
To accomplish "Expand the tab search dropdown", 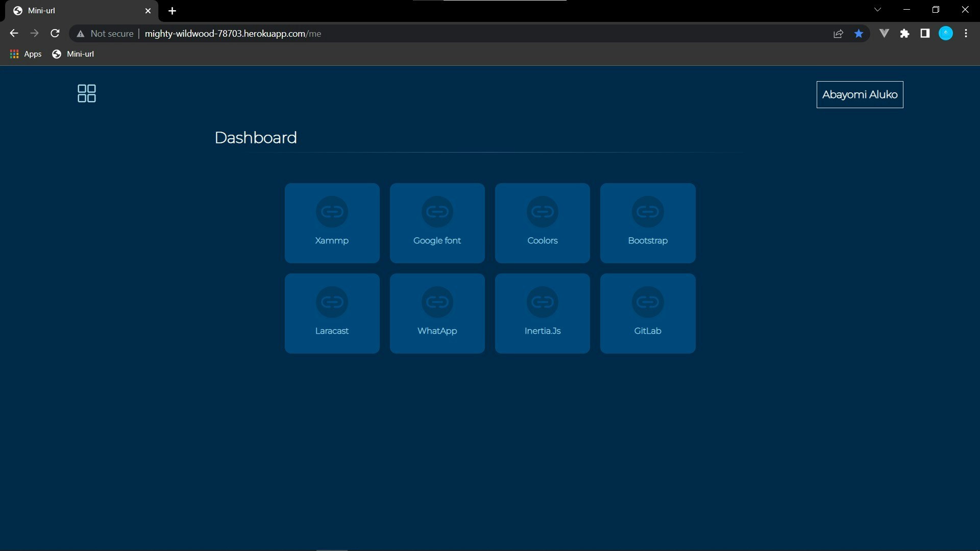I will 877,10.
